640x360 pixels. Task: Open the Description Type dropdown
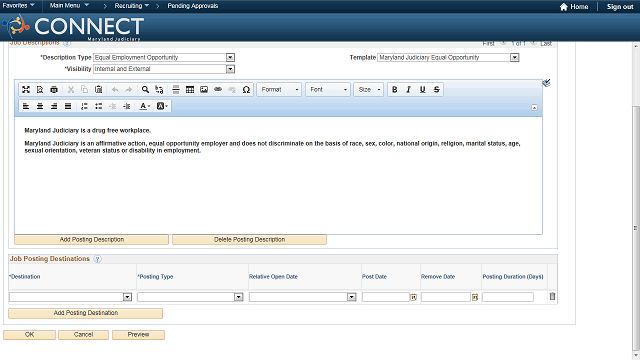click(230, 58)
